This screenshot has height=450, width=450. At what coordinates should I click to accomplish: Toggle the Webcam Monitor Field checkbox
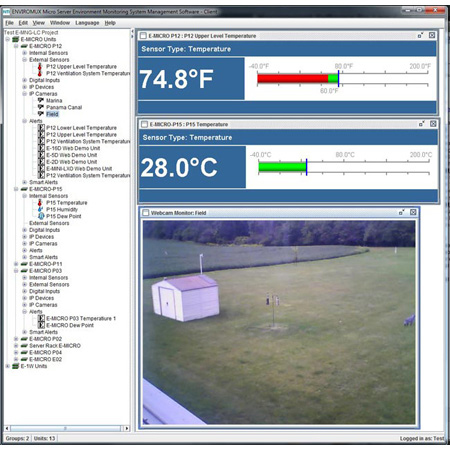[145, 213]
